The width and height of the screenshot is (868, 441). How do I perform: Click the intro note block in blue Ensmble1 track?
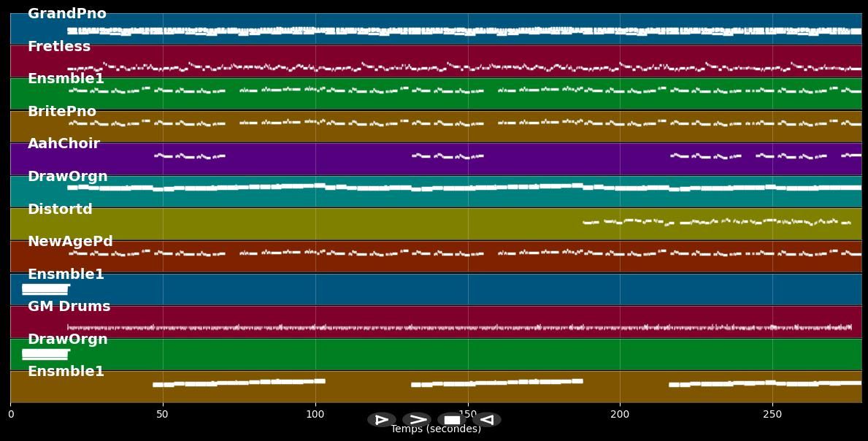[45, 289]
